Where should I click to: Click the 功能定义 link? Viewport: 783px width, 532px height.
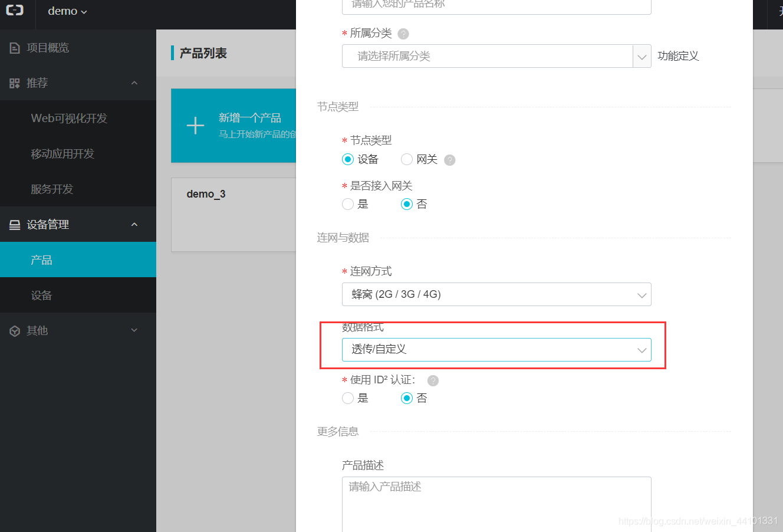pyautogui.click(x=678, y=56)
